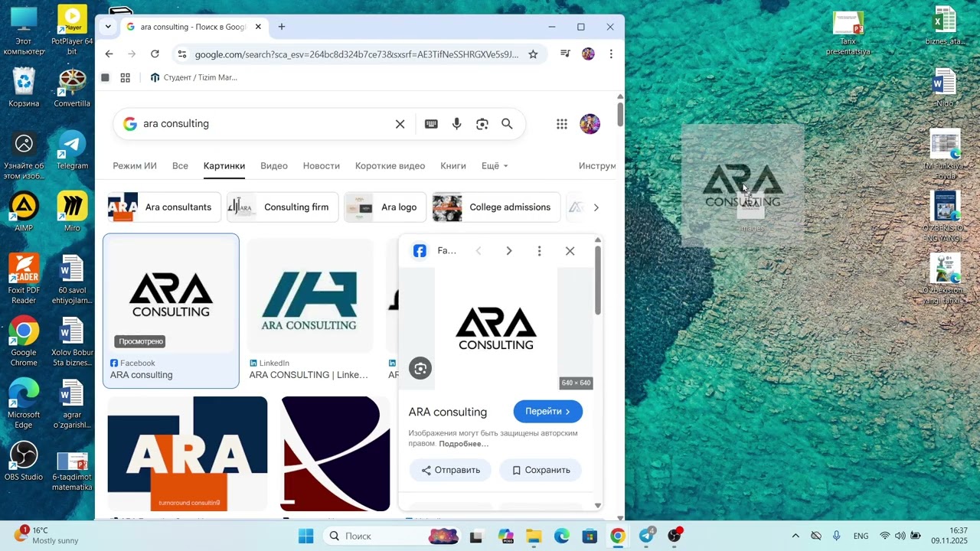Select the AIMP desktop icon
The width and height of the screenshot is (980, 551).
(x=24, y=212)
